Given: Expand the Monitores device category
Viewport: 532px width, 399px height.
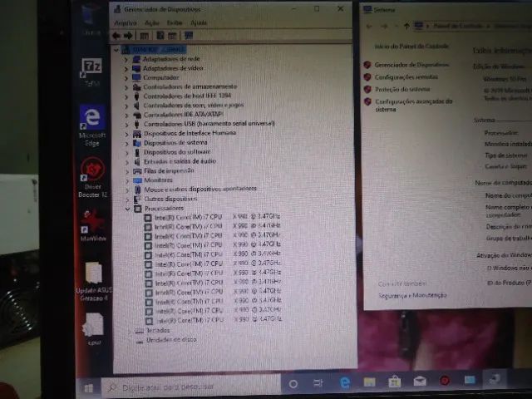Looking at the screenshot, I should 127,180.
